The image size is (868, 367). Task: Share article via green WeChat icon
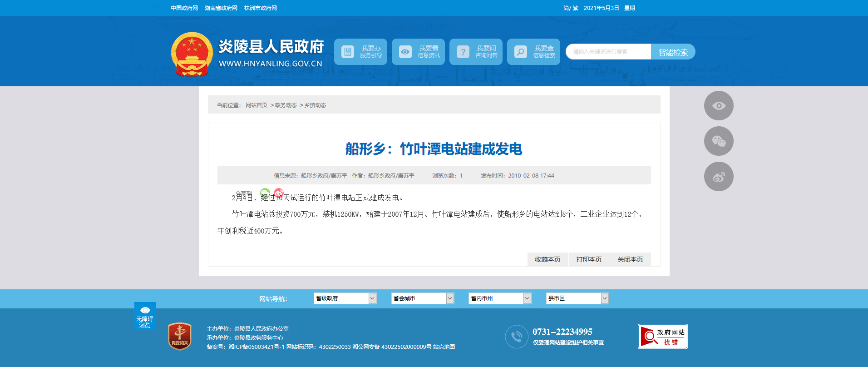[265, 193]
